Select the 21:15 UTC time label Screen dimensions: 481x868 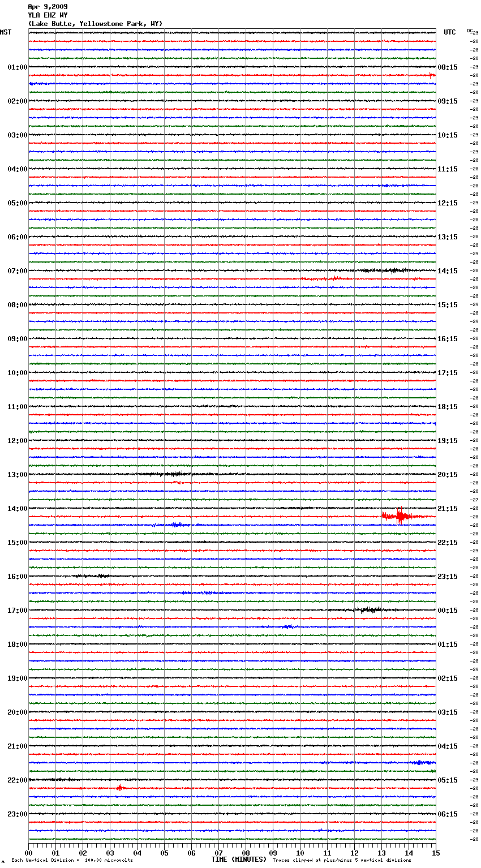(448, 509)
